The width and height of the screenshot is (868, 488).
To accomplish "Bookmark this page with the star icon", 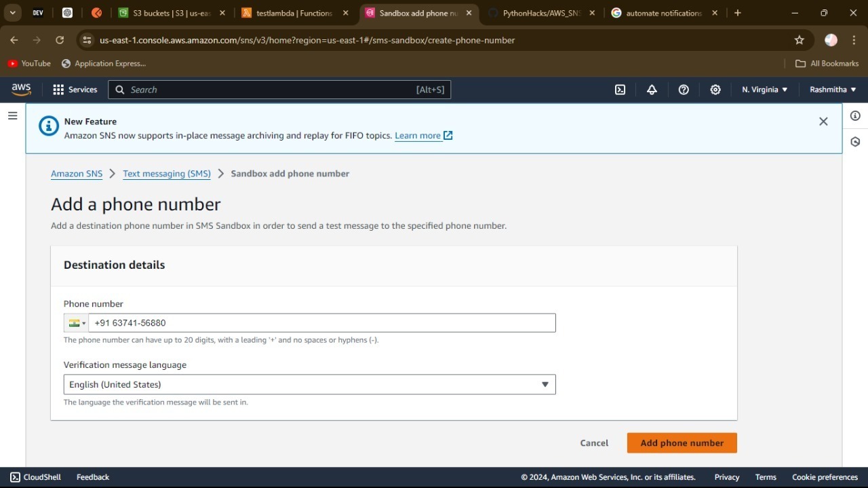I will point(800,40).
